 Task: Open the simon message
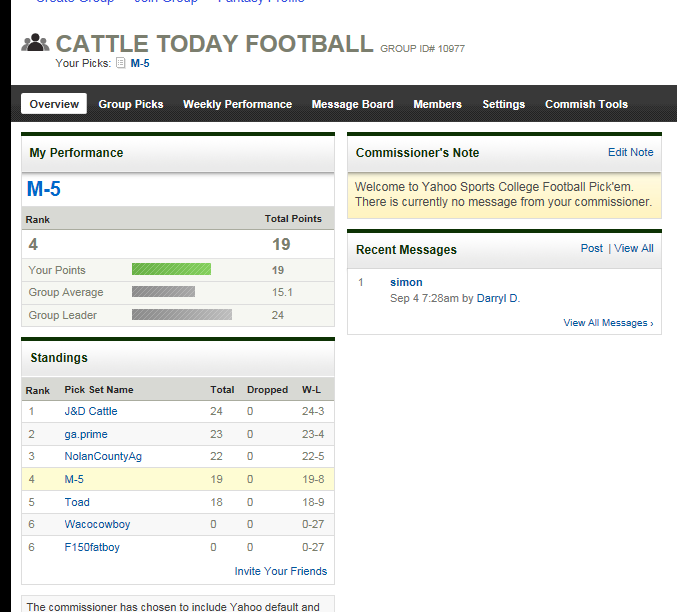(406, 282)
